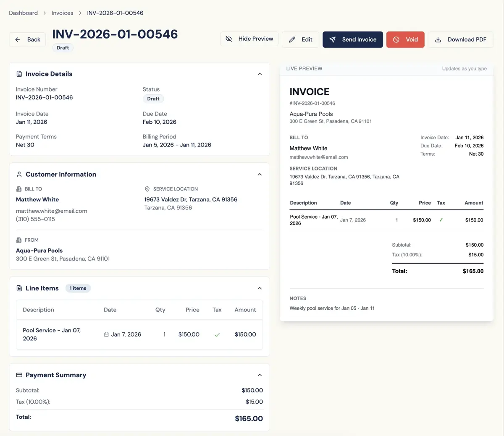Open the Invoices breadcrumb page
This screenshot has height=436, width=504.
tap(62, 13)
